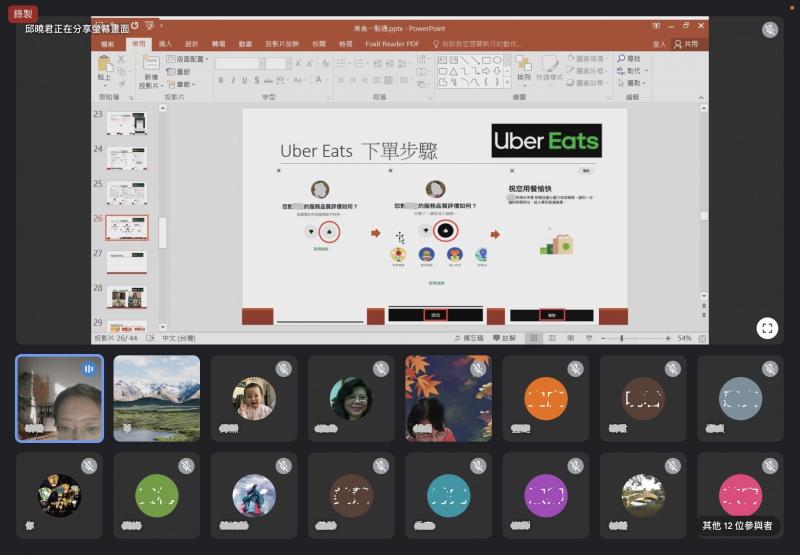Toggle Bold formatting

pos(221,80)
